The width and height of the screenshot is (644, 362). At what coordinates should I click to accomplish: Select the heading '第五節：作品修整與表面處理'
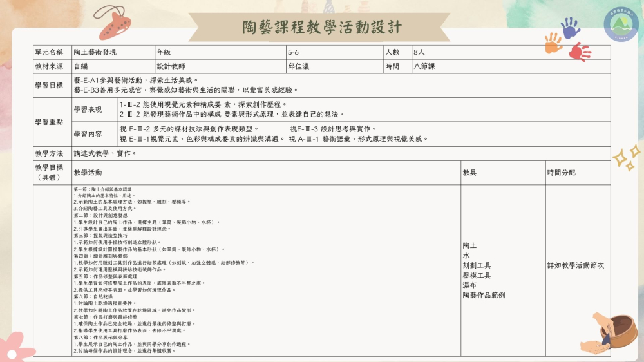tap(106, 276)
